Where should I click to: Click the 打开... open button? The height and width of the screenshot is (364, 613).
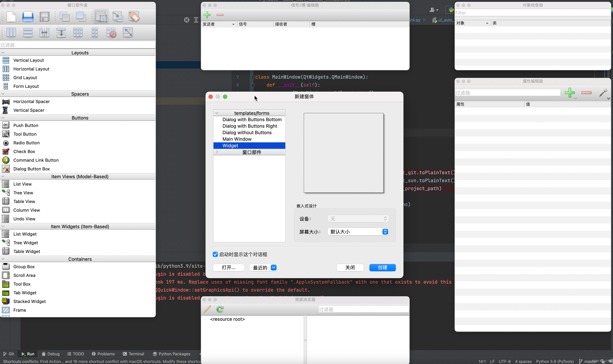(229, 268)
